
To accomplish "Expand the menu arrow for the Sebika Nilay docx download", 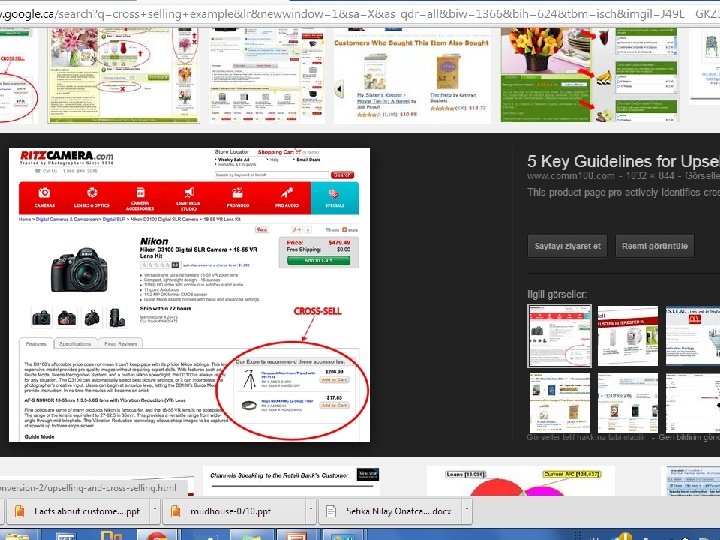I will pyautogui.click(x=467, y=510).
